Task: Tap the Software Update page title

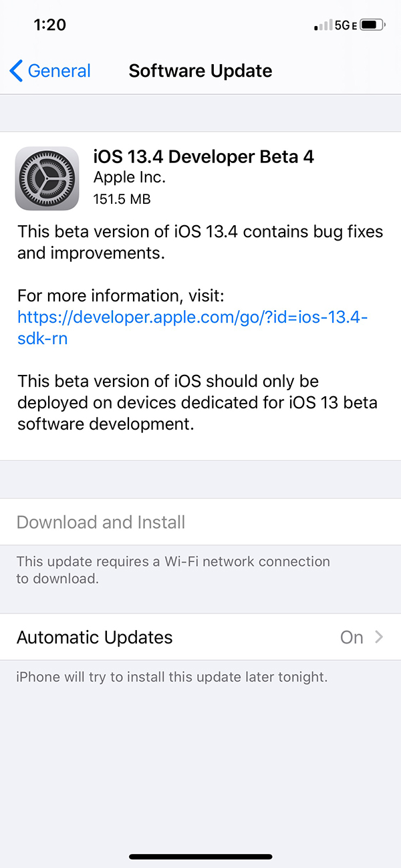Action: tap(200, 71)
